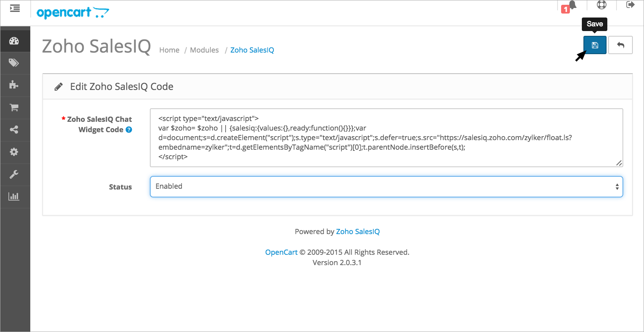Open Catalog tags icon in sidebar

tap(14, 62)
